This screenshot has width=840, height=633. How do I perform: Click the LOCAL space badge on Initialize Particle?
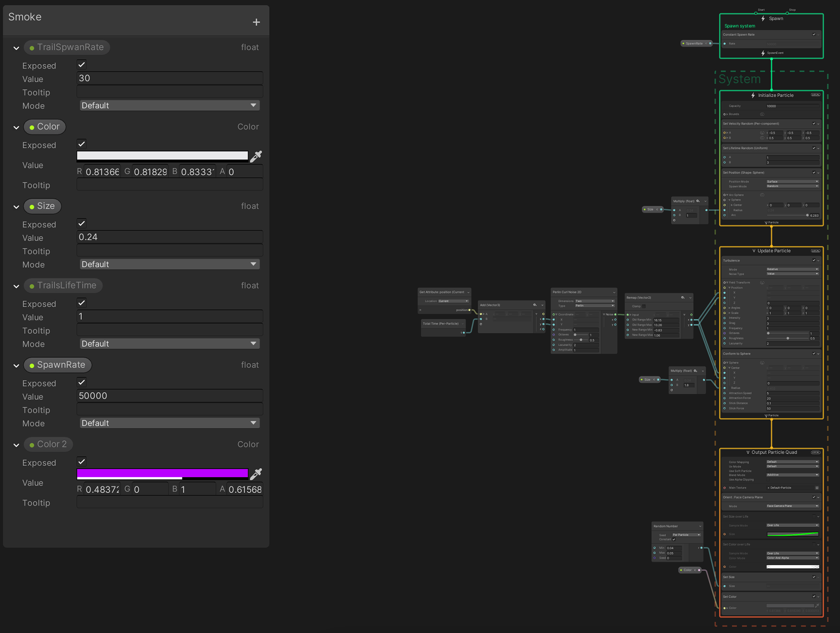[815, 95]
